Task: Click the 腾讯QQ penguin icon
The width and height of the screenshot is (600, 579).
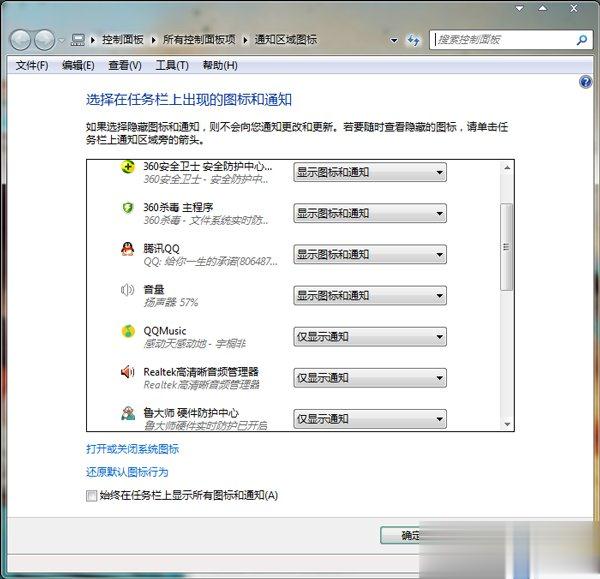Action: [128, 249]
